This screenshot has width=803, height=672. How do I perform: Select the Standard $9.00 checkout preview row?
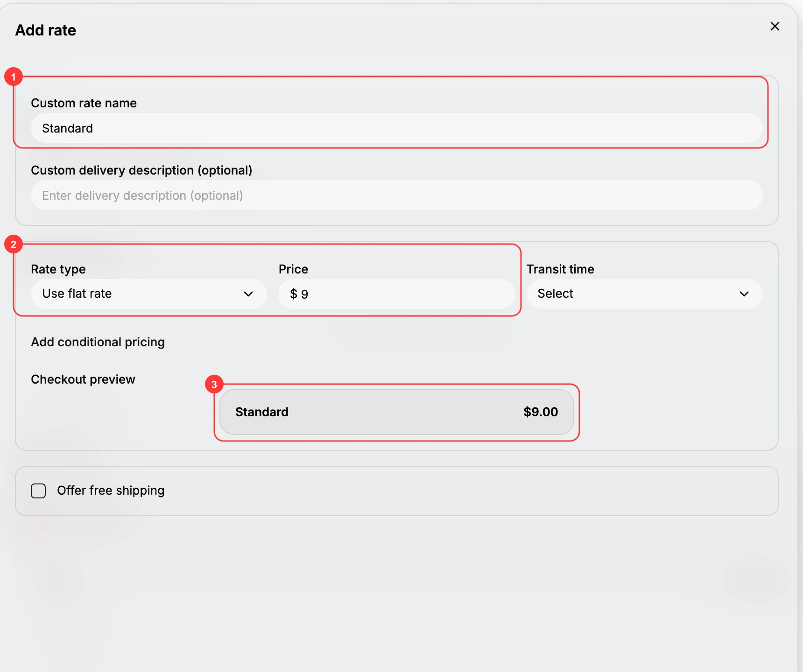pyautogui.click(x=396, y=412)
